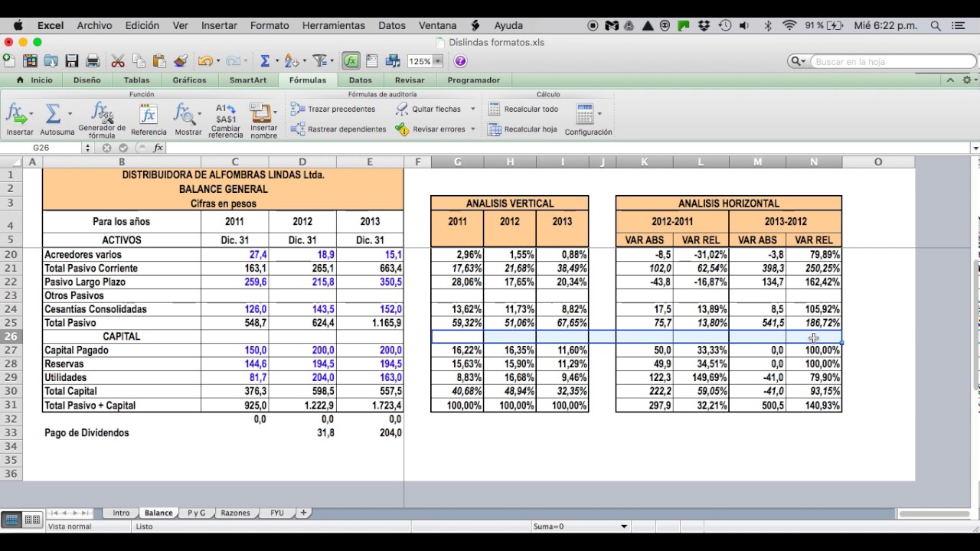Collapse the ribbon with the chevron arrow

(x=951, y=80)
